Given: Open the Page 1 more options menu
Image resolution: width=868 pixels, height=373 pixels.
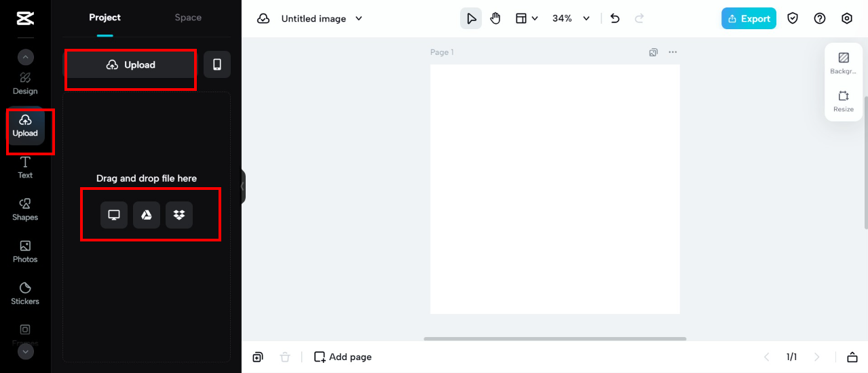Looking at the screenshot, I should 673,52.
